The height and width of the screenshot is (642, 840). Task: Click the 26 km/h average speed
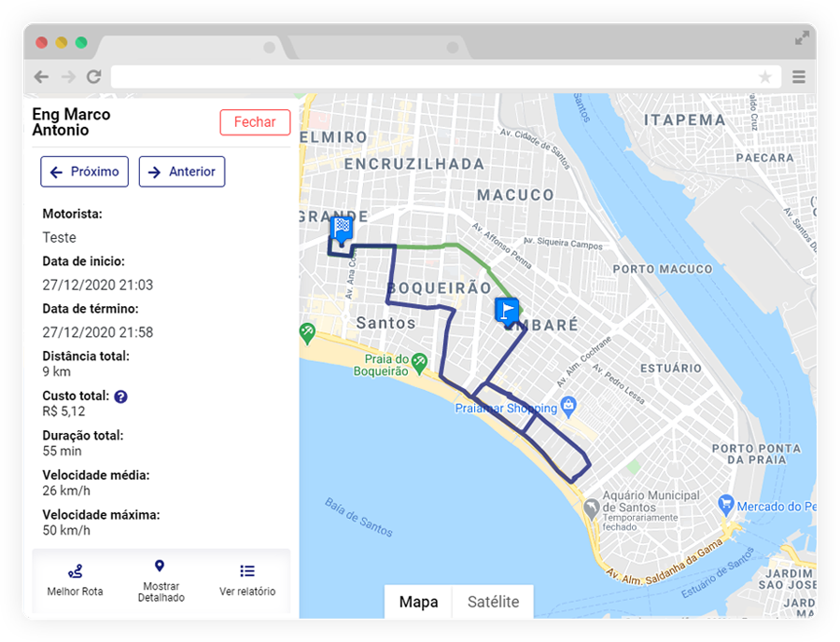(66, 491)
